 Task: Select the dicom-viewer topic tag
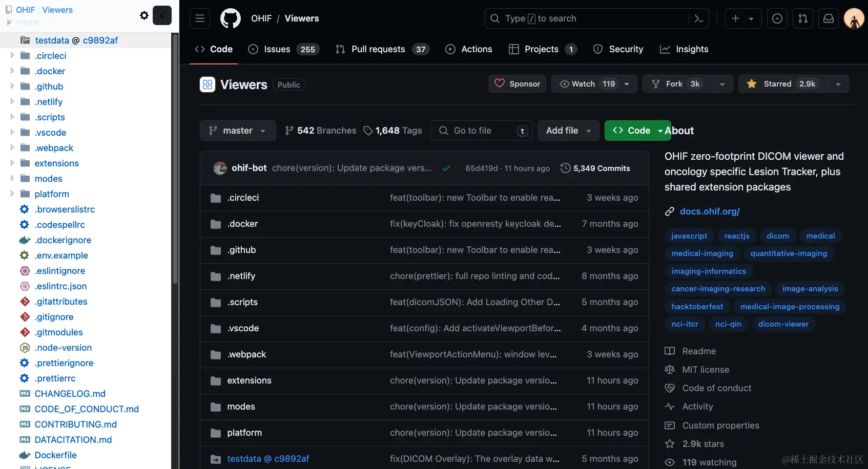point(783,324)
